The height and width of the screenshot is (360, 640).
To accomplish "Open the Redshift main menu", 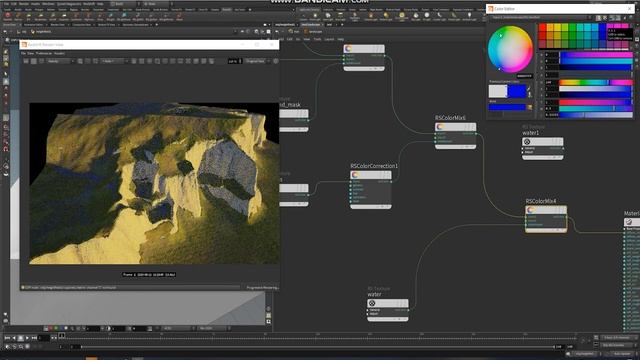I will pos(89,4).
